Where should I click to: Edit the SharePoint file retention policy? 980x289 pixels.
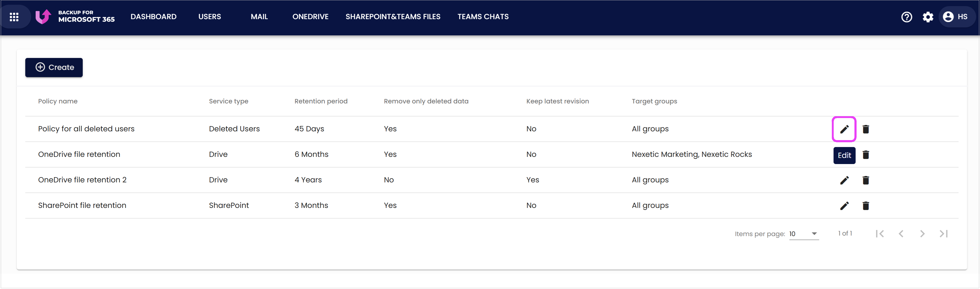[844, 206]
